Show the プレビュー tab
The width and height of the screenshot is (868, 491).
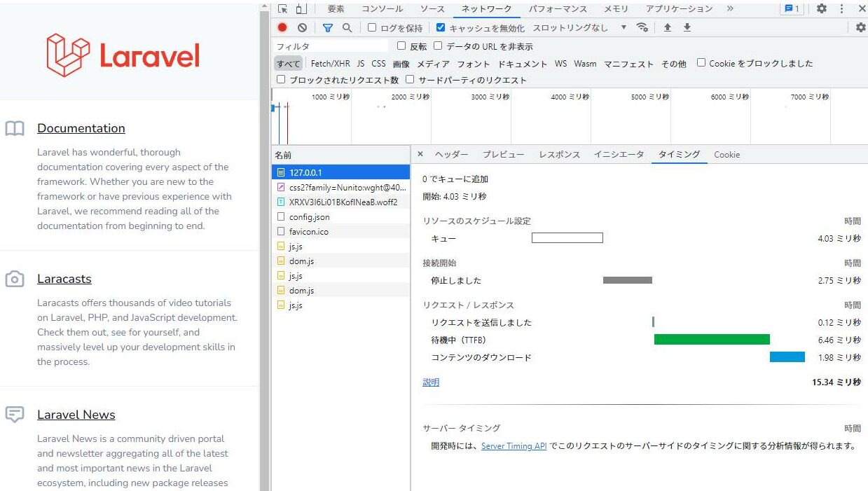tap(503, 155)
